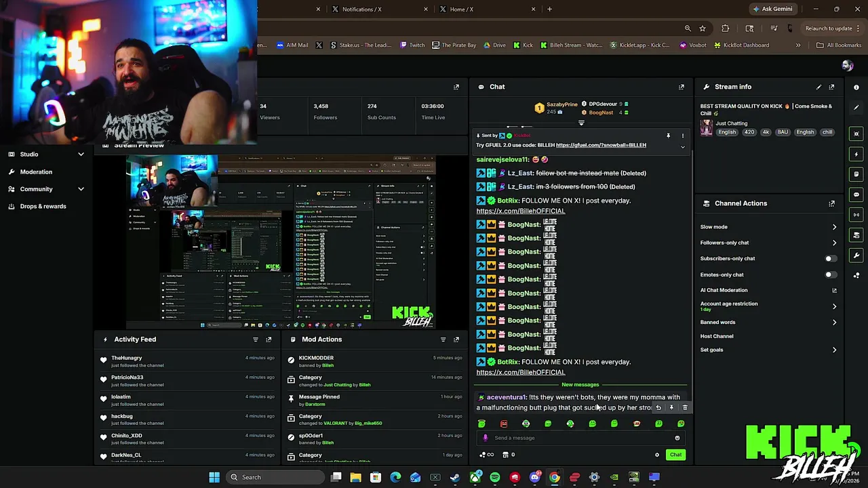Viewport: 868px width, 488px height.
Task: Open the Activity Feed filter options
Action: coord(256,340)
